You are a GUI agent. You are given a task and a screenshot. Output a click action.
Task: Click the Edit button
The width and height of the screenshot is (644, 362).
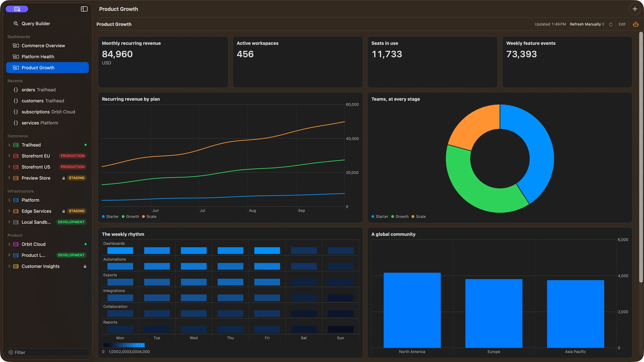coord(622,24)
